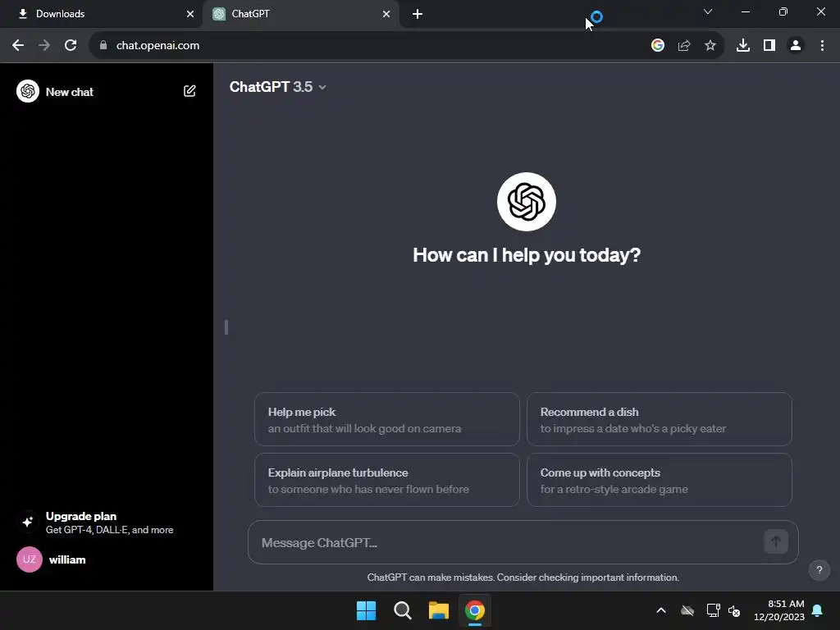Click the large central ChatGPT logo
Image resolution: width=840 pixels, height=630 pixels.
(527, 202)
